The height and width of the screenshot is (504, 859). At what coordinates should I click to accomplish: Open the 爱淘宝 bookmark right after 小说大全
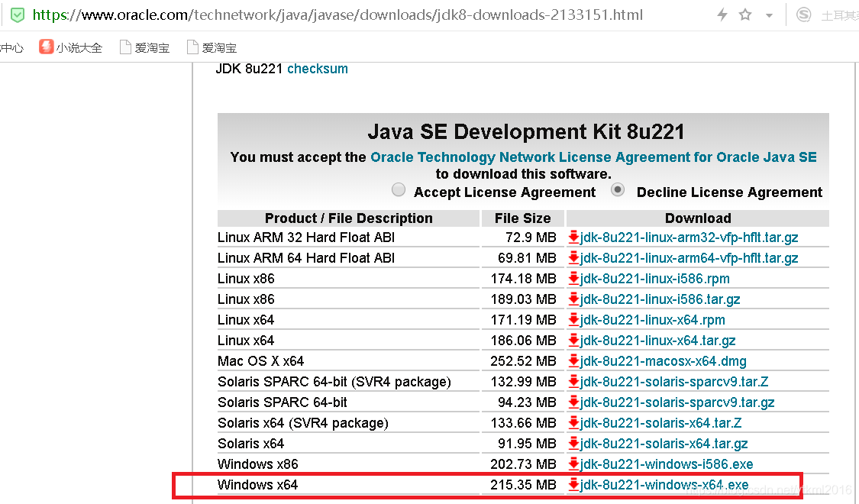pos(144,47)
